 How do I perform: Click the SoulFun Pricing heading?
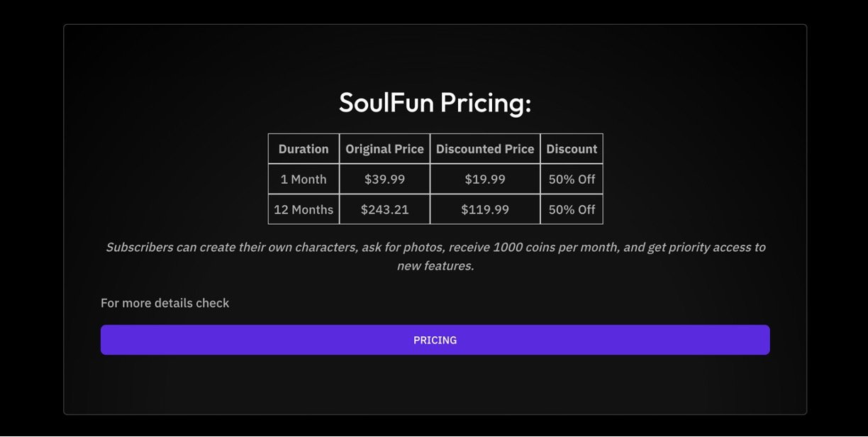click(435, 103)
